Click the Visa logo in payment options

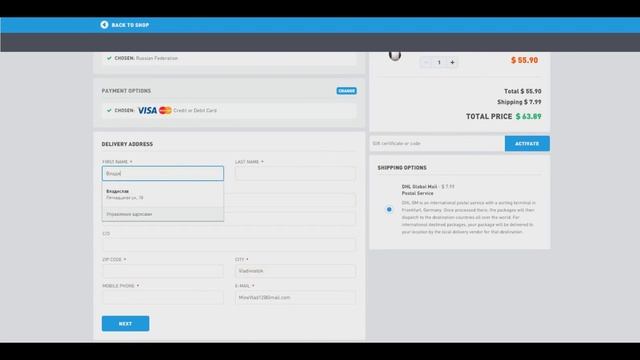pyautogui.click(x=147, y=110)
